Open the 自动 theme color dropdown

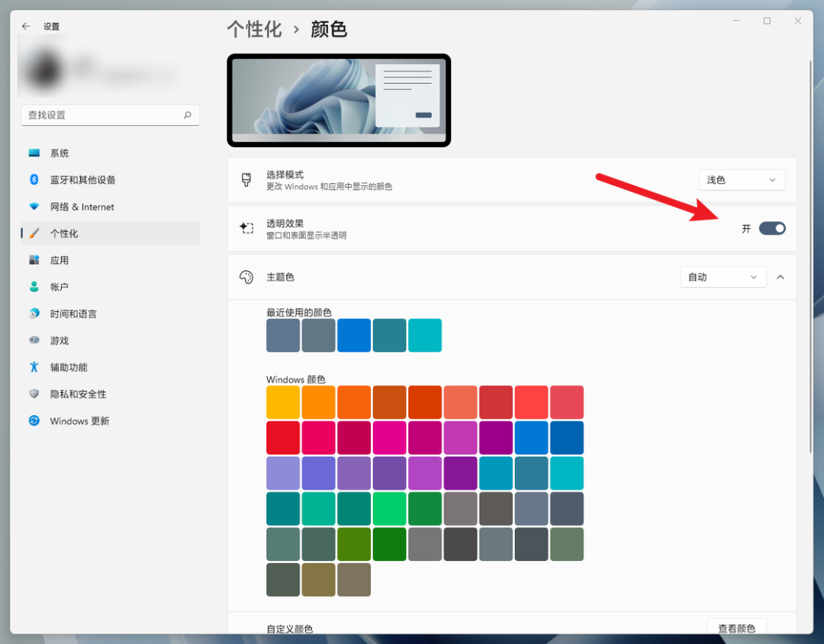[723, 277]
